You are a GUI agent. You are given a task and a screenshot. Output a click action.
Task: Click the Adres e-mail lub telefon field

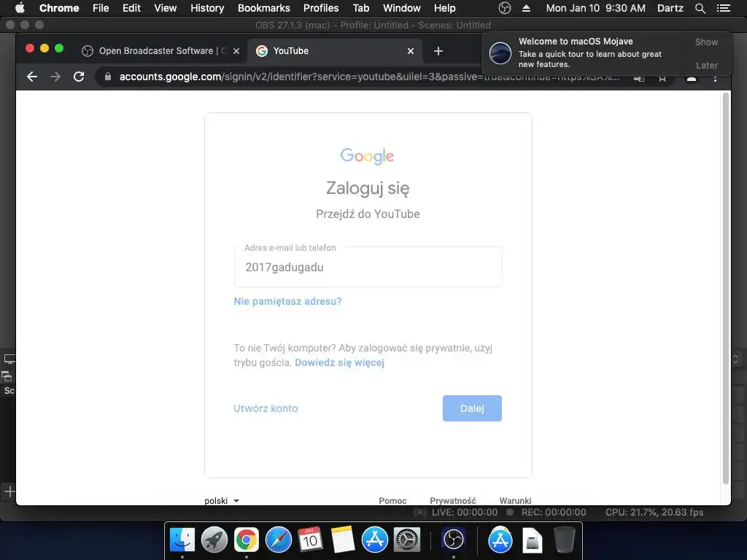pyautogui.click(x=368, y=267)
